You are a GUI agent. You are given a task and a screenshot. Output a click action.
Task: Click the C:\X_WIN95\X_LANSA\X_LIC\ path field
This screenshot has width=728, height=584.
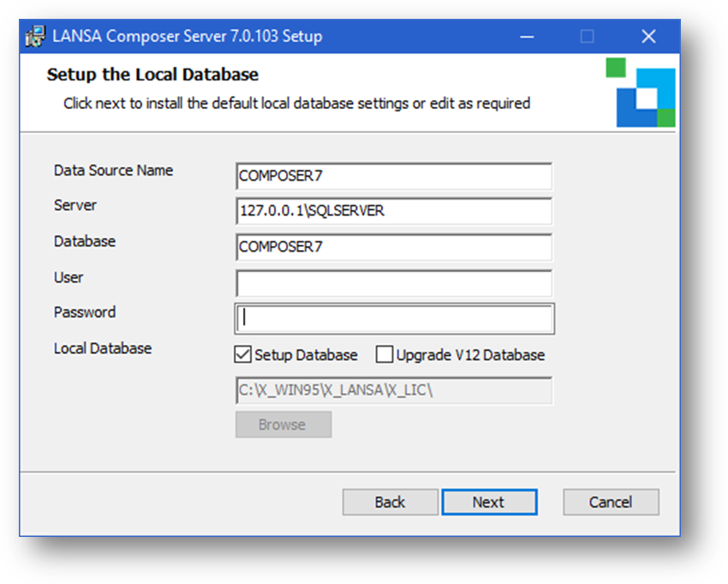394,390
